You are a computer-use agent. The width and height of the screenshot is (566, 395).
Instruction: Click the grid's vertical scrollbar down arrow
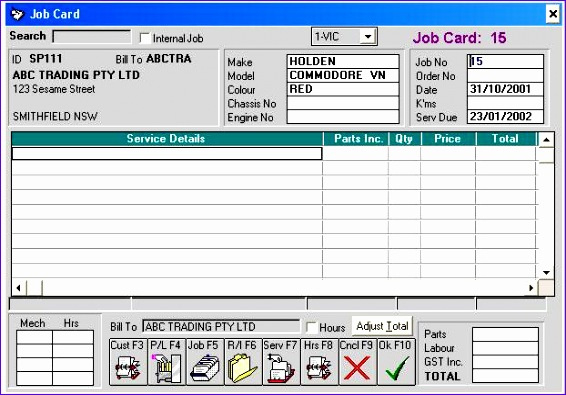tap(546, 273)
